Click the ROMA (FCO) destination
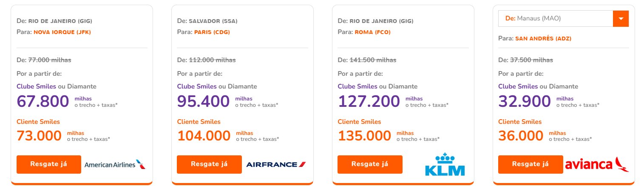This screenshot has width=644, height=186. coord(372,32)
